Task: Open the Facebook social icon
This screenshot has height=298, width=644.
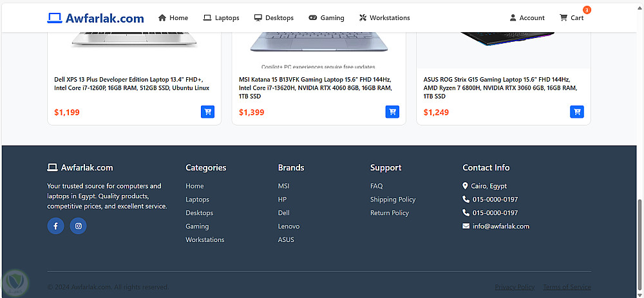Action: pos(55,226)
